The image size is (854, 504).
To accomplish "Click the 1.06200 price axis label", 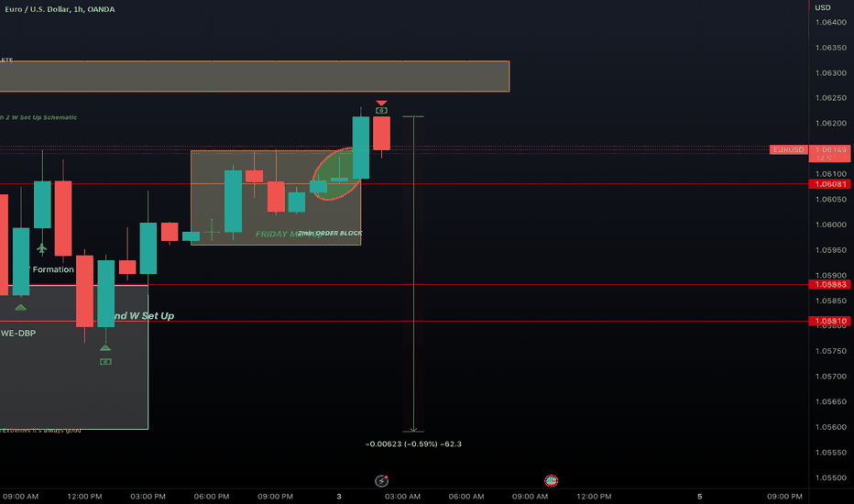I will pyautogui.click(x=830, y=123).
